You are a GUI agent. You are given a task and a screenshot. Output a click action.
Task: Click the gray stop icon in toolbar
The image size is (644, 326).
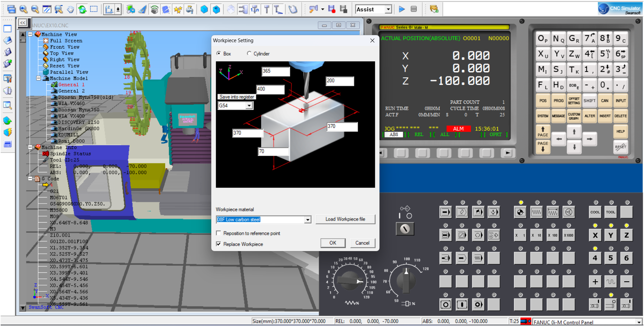(x=414, y=9)
